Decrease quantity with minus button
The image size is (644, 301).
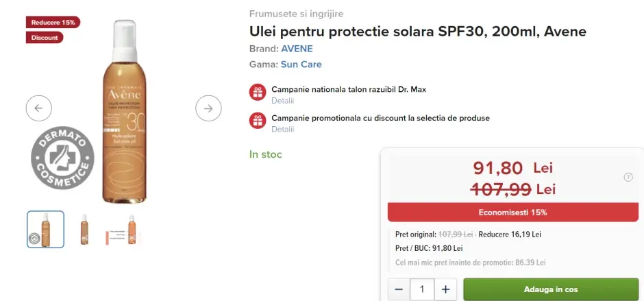pyautogui.click(x=399, y=289)
